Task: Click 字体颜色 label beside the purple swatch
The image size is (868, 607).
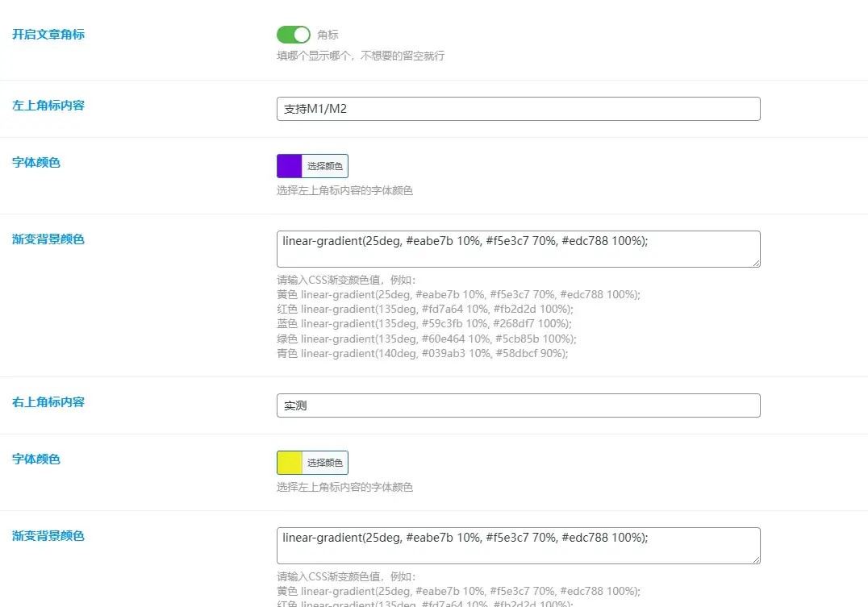Action: click(36, 162)
